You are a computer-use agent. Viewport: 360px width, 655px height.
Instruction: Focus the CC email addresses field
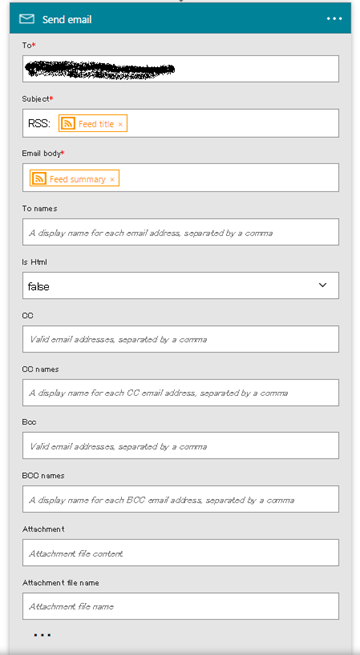click(180, 339)
